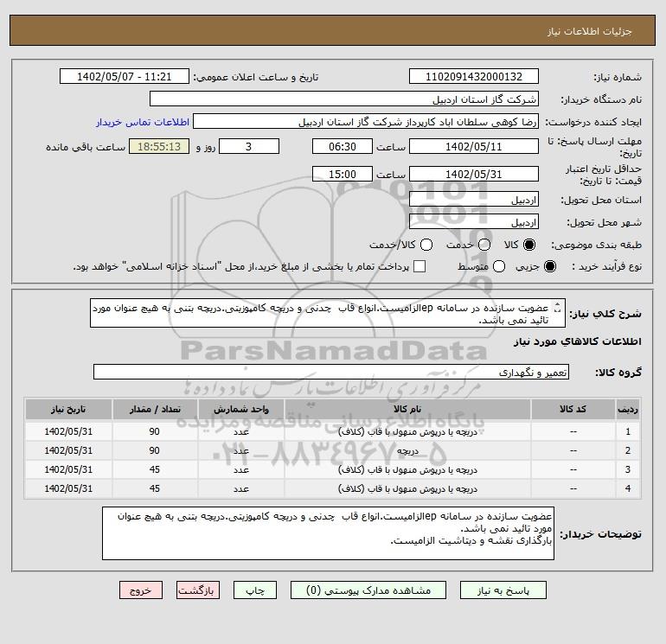Click the کد کالا column header

click(573, 409)
